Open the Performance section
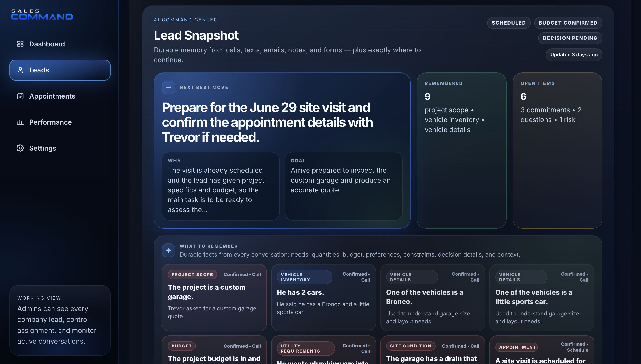 tap(60, 122)
